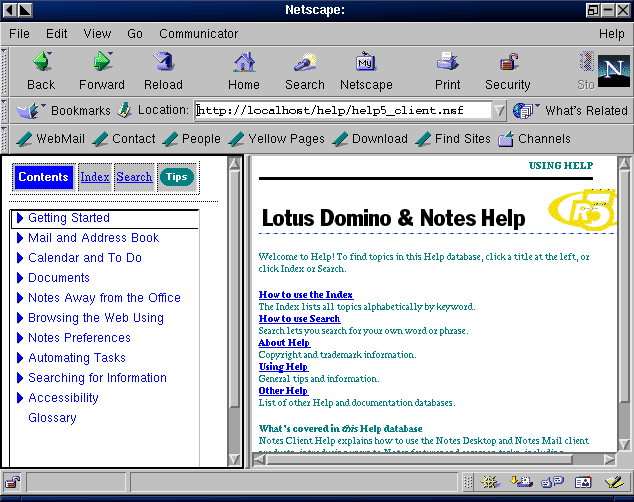Reload the page with Reload icon

click(x=163, y=62)
